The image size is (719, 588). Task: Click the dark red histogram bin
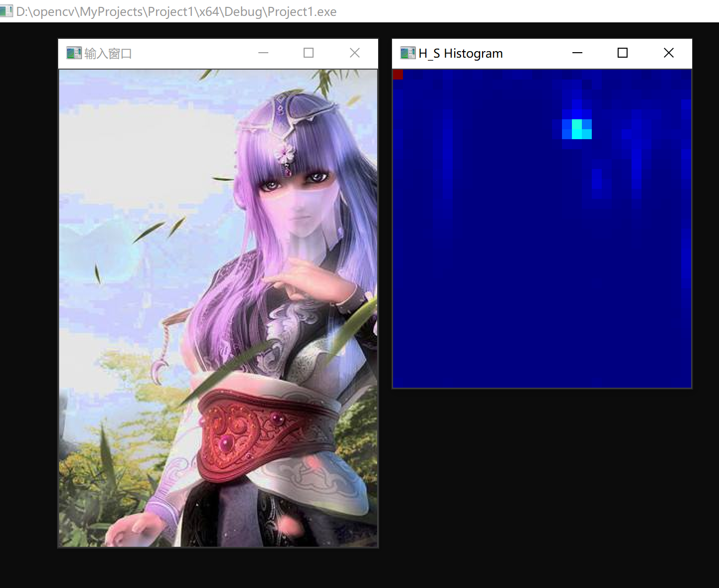[x=398, y=75]
